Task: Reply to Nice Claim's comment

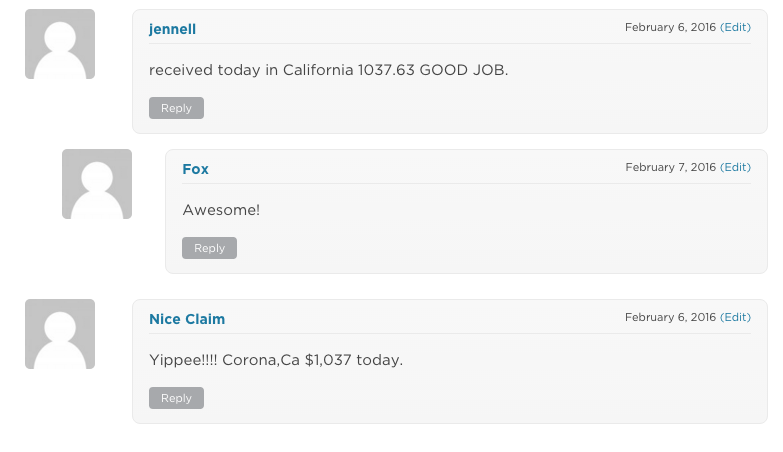Action: click(x=176, y=398)
